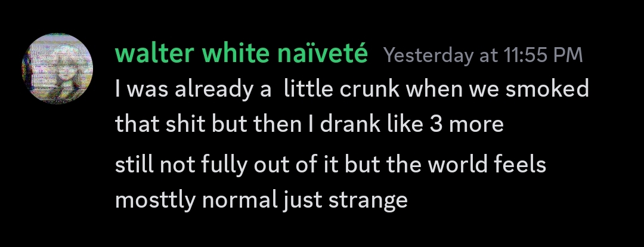Click the word 'feels' in the message

click(x=522, y=165)
